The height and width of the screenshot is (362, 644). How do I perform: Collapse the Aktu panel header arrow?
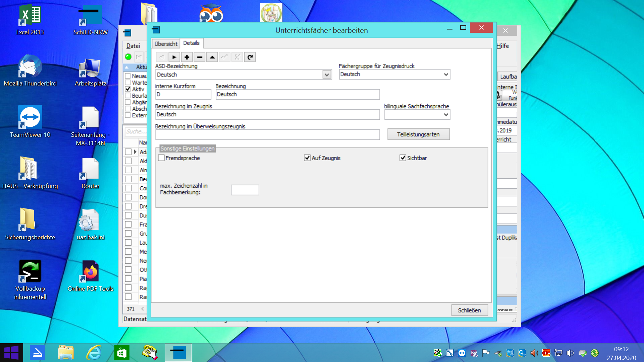pyautogui.click(x=127, y=67)
